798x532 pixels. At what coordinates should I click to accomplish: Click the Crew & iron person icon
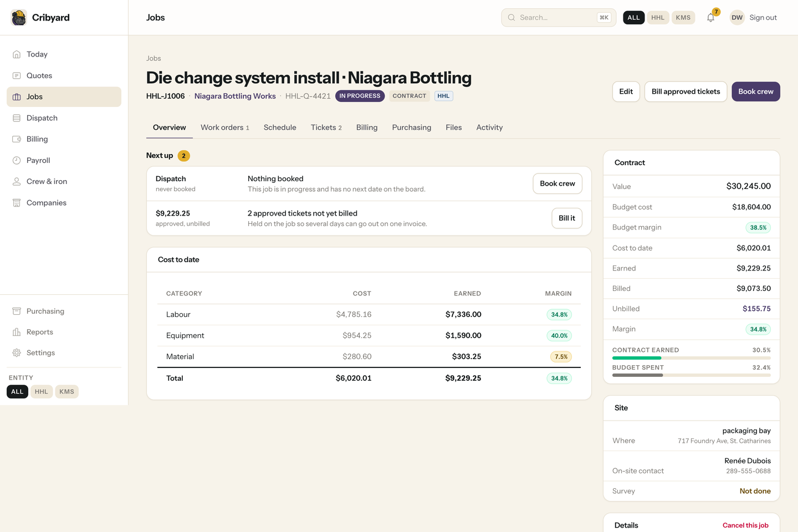click(x=17, y=181)
